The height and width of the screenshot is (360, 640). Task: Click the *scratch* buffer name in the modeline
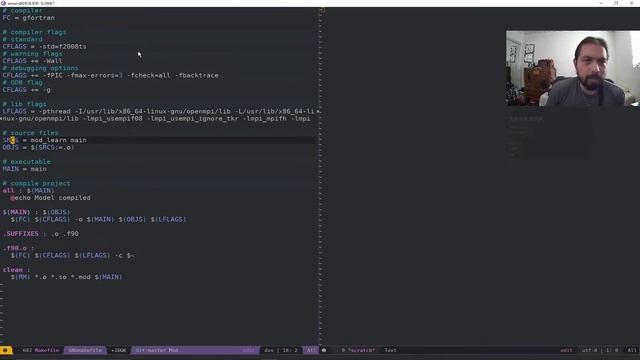(x=361, y=350)
